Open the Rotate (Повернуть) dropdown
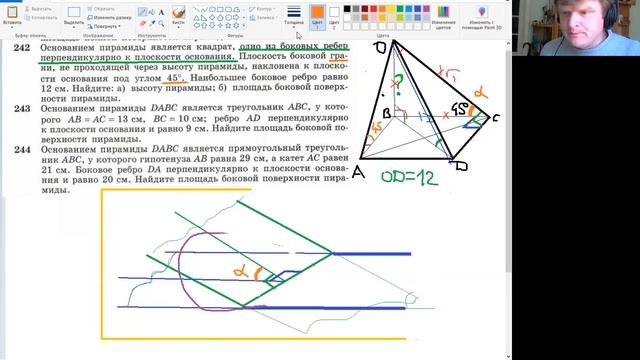Image resolution: width=640 pixels, height=360 pixels. point(104,26)
